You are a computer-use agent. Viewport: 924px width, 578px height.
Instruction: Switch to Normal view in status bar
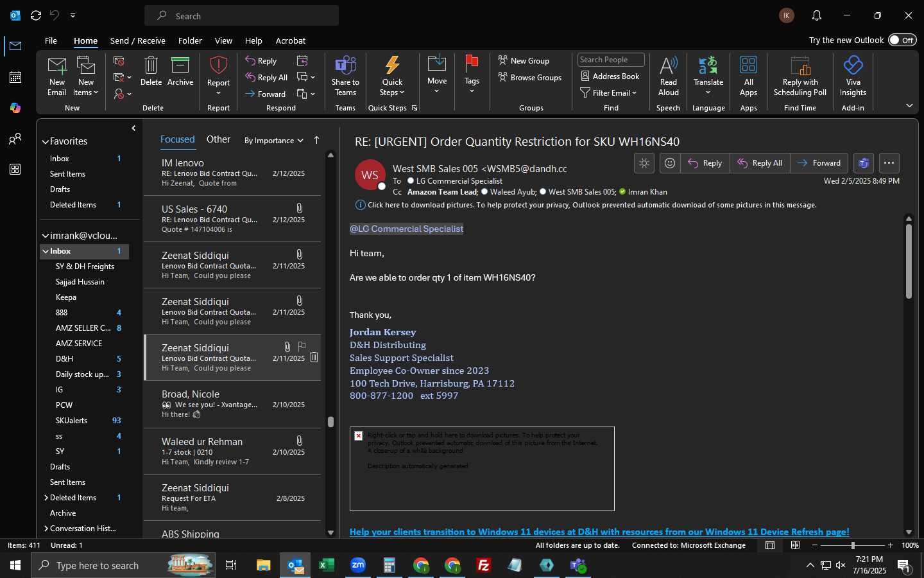tap(770, 545)
